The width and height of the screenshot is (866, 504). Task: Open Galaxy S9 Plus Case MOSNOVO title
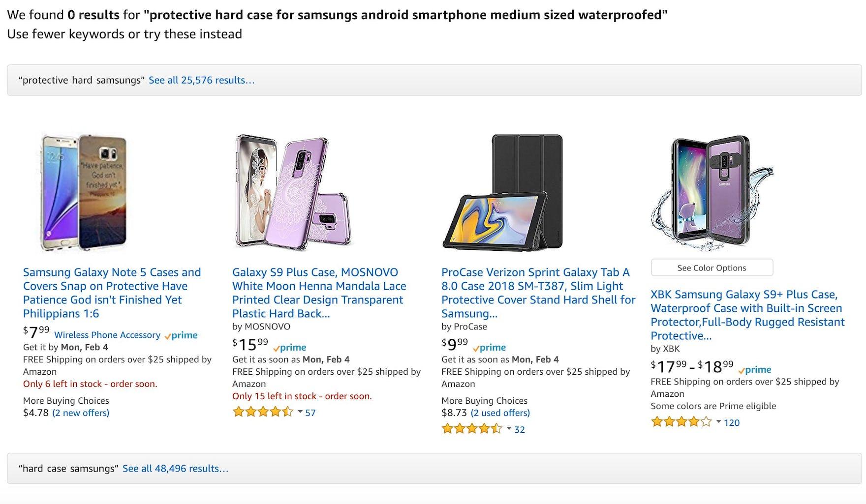(319, 293)
